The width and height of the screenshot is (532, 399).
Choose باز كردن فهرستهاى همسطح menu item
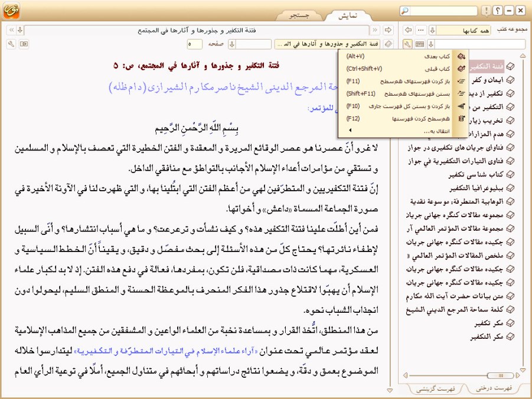coord(404,81)
